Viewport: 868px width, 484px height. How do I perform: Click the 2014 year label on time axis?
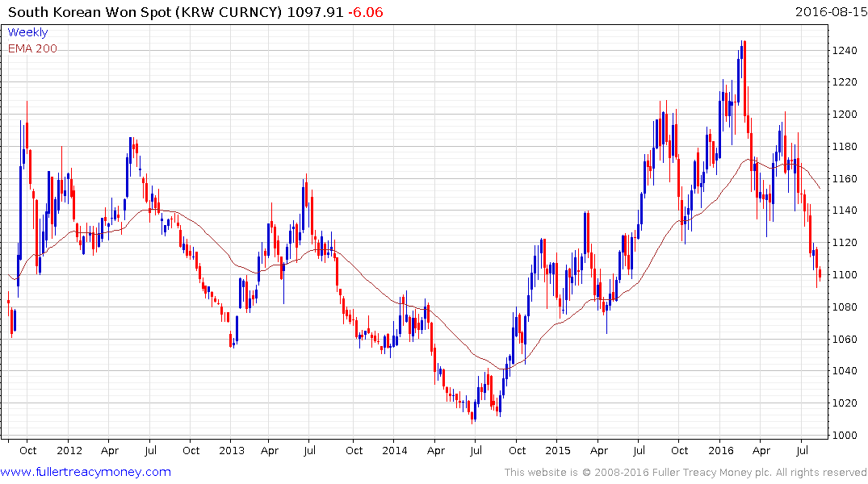click(x=395, y=450)
